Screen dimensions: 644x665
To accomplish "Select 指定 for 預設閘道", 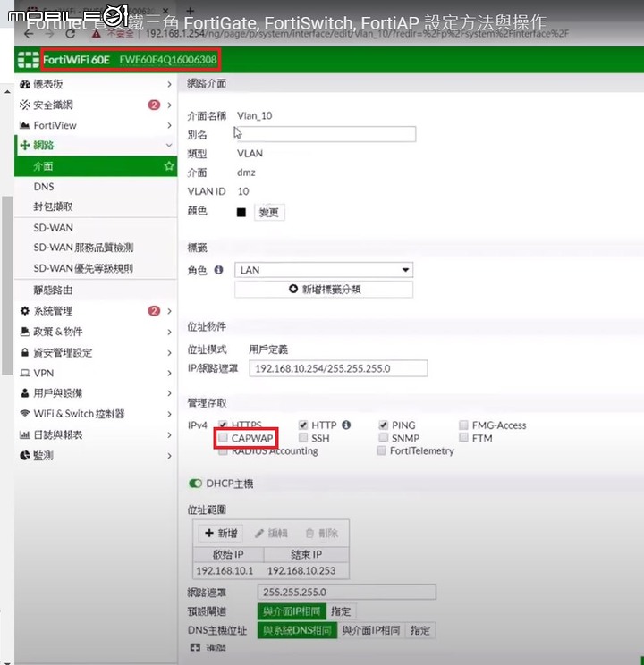I will click(341, 611).
